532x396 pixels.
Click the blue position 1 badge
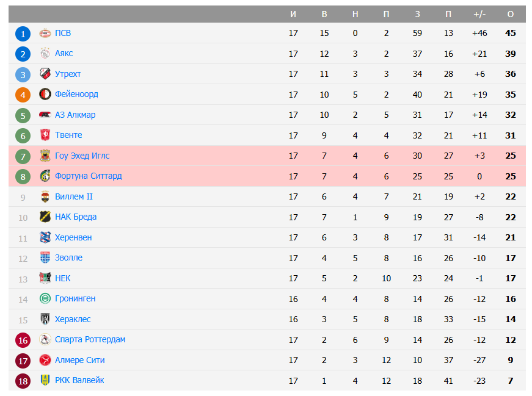pyautogui.click(x=23, y=34)
